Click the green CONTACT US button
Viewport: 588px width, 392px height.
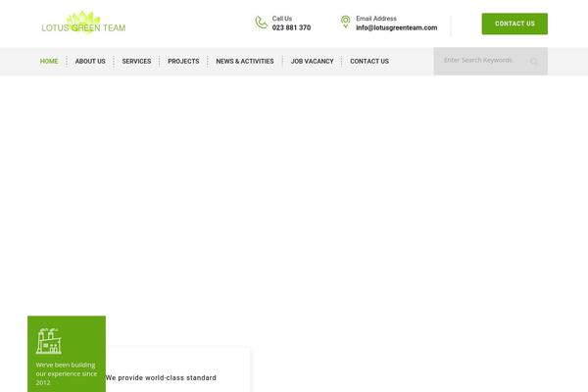[514, 24]
